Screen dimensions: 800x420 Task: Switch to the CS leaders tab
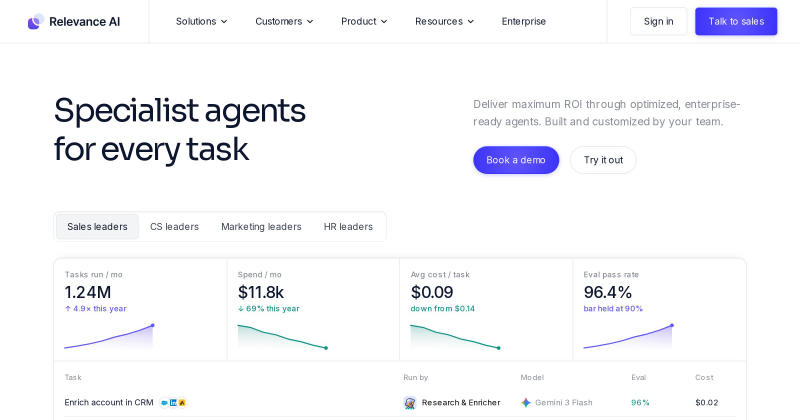point(174,227)
